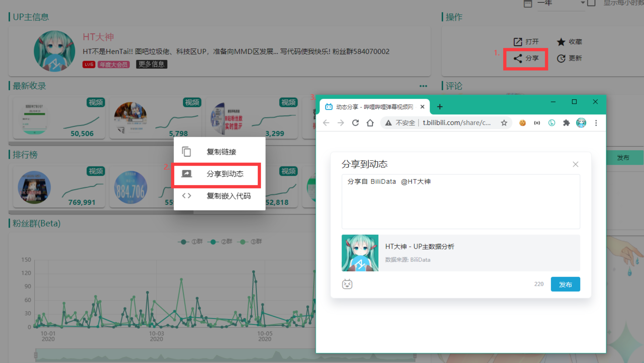Open the extensions puzzle icon

point(566,123)
